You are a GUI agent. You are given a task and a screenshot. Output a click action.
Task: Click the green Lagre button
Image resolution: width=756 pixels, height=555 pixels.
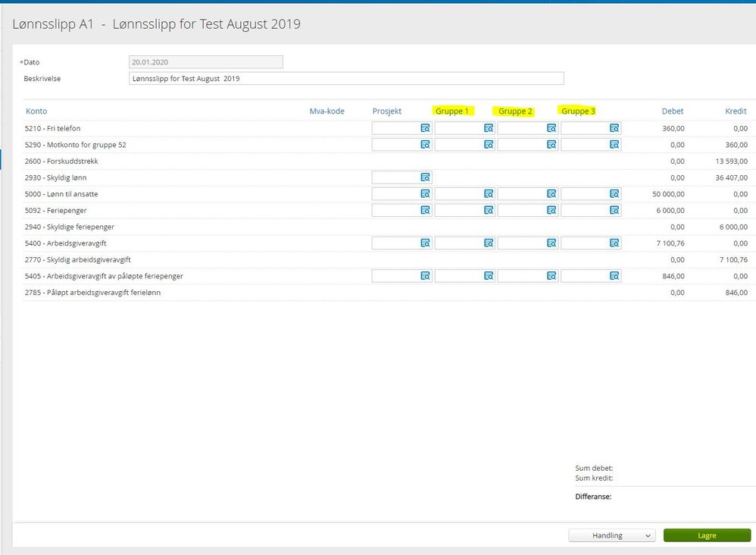707,535
